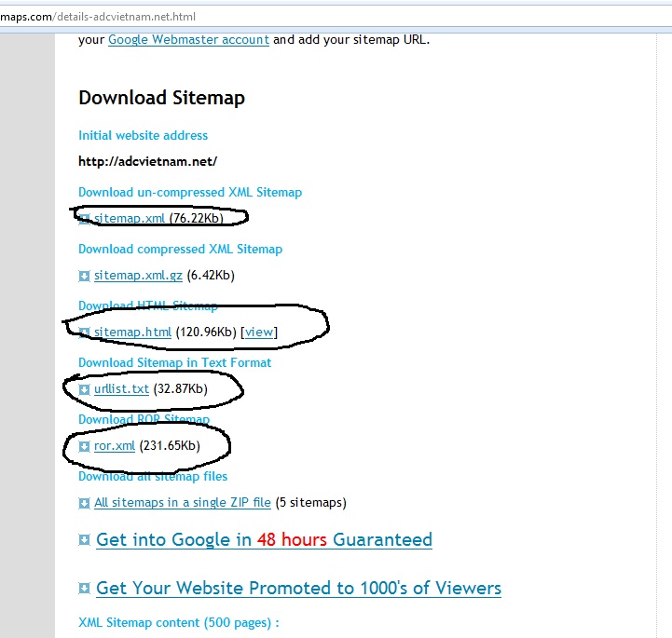Open the sitemap.html download link
672x638 pixels.
tap(132, 333)
